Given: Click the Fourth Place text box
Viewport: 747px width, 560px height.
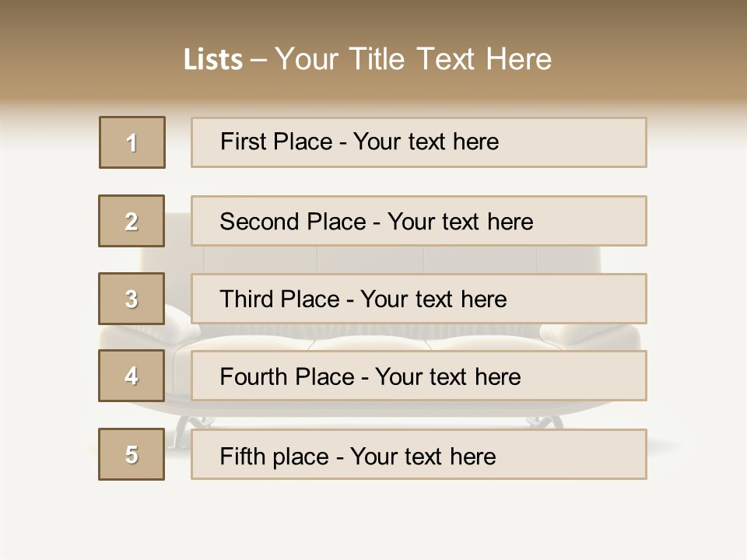Looking at the screenshot, I should (419, 376).
